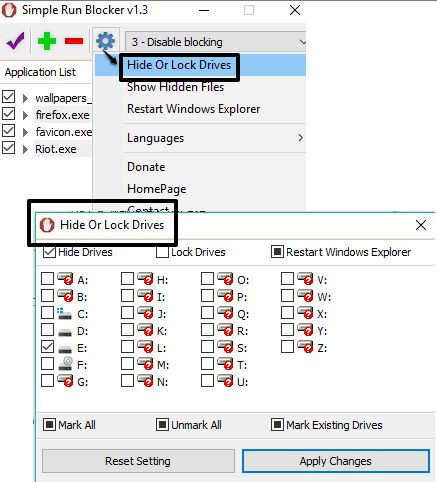
Task: Check the C: drive checkbox
Action: tap(47, 313)
